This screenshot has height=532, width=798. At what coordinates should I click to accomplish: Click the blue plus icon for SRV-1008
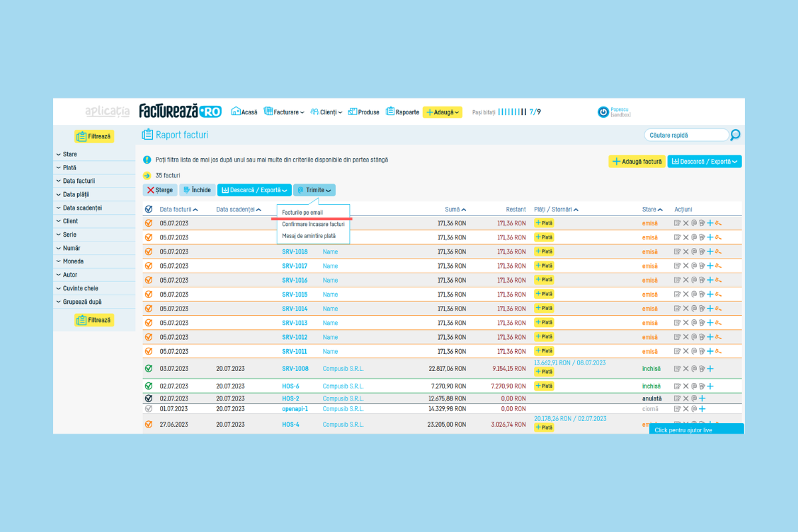click(710, 368)
